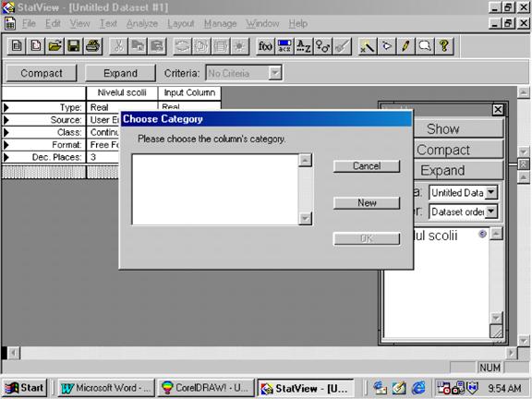This screenshot has width=532, height=399.
Task: Open a file with the folder icon
Action: 54,46
